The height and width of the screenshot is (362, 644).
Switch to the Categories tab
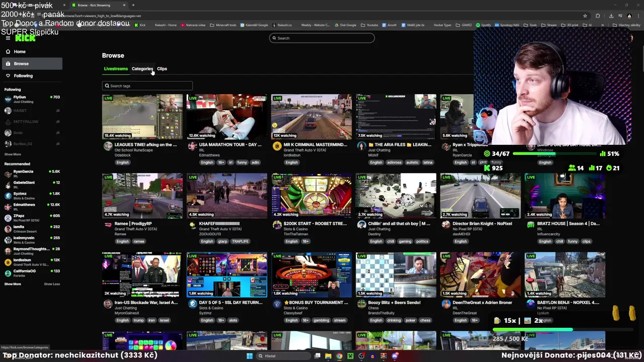(142, 68)
